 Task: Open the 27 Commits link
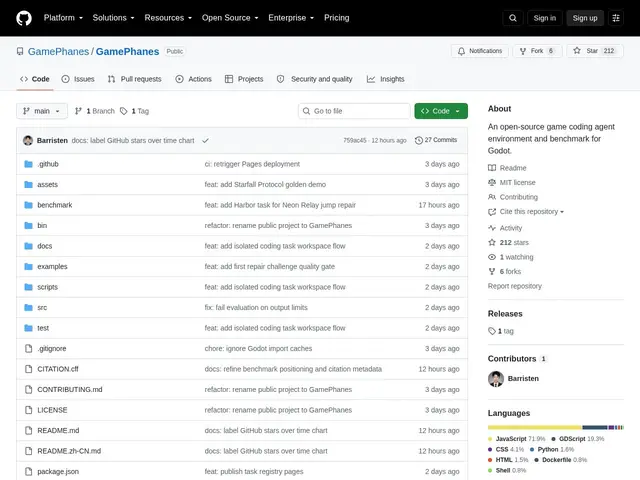(436, 140)
